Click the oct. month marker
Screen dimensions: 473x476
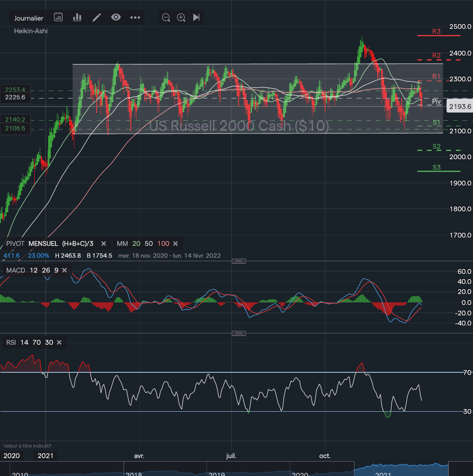point(325,456)
